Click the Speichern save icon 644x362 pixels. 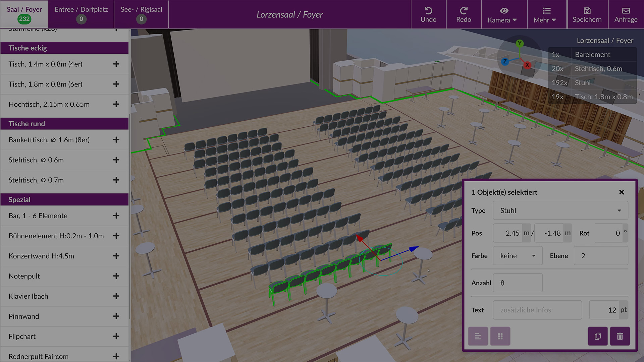click(587, 11)
